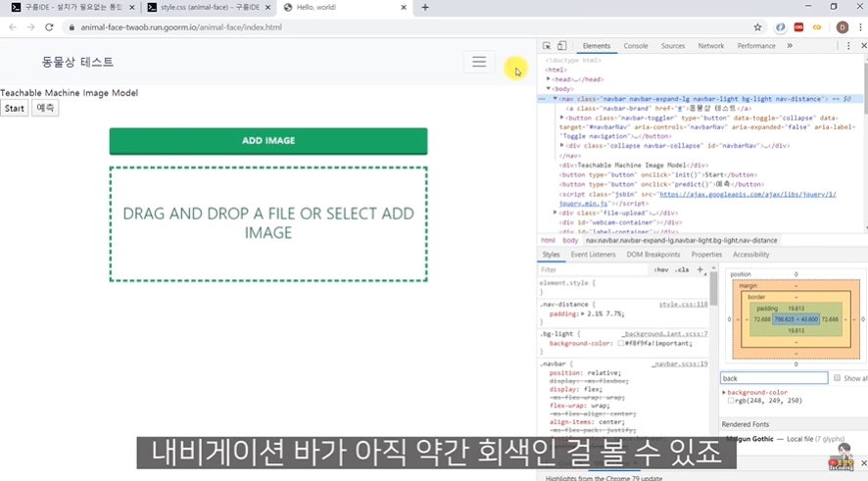Activate DevTools inspect element picker
The image size is (868, 481).
[547, 46]
